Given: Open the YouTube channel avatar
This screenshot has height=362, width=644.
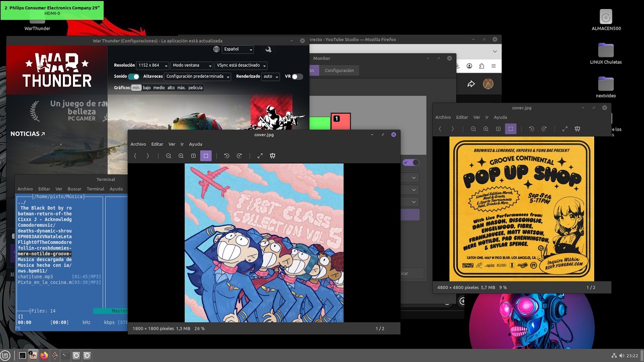Looking at the screenshot, I should point(488,84).
